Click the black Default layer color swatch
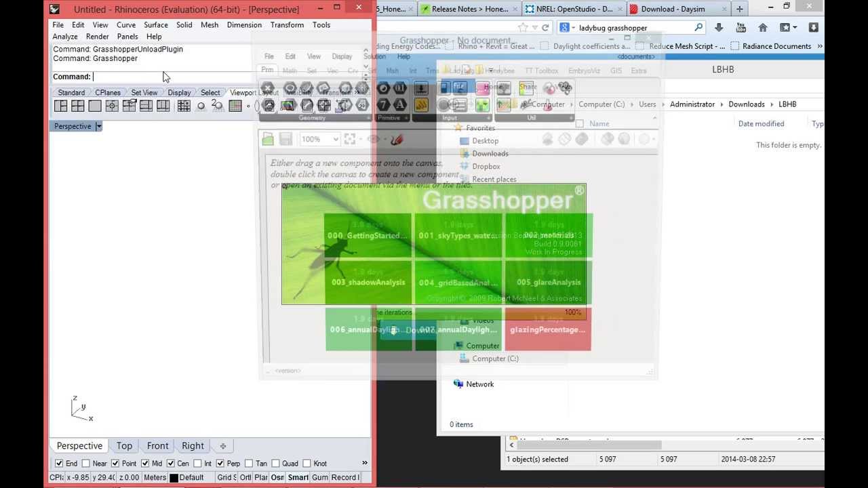Screen dimensions: 868x488 [x=174, y=478]
